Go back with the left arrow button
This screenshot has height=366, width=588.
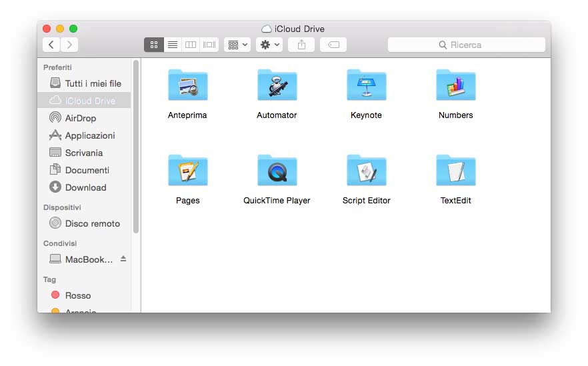(51, 45)
